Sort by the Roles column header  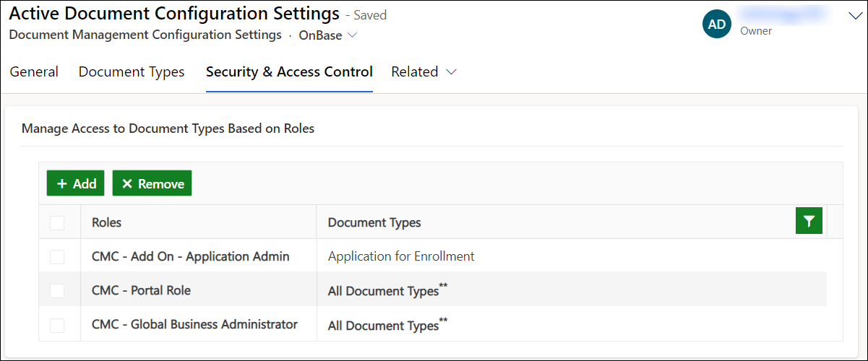pyautogui.click(x=107, y=222)
